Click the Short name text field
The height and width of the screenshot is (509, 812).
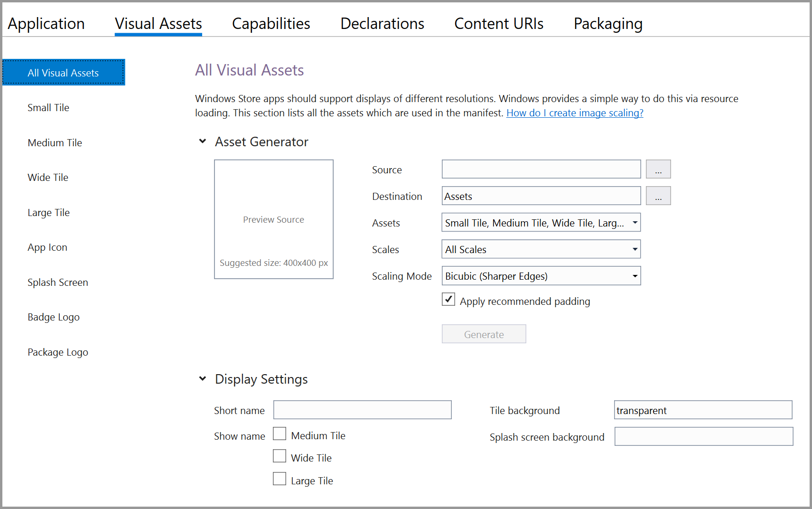point(362,410)
